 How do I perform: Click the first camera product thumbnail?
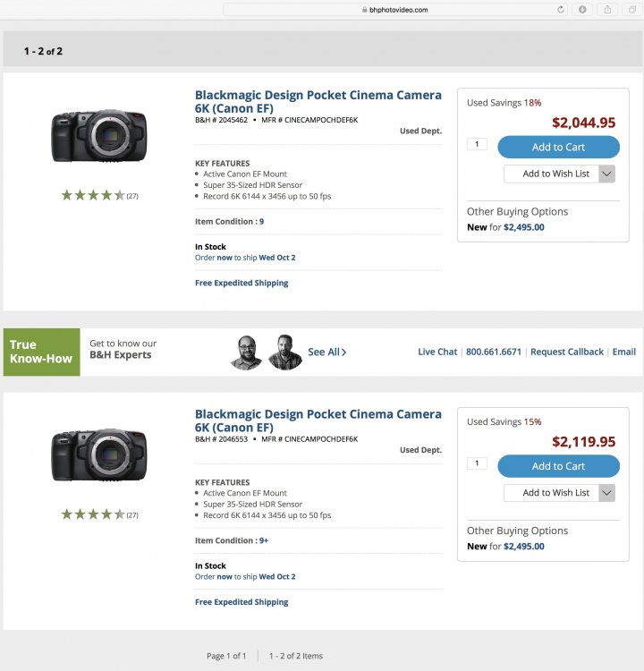tap(98, 137)
